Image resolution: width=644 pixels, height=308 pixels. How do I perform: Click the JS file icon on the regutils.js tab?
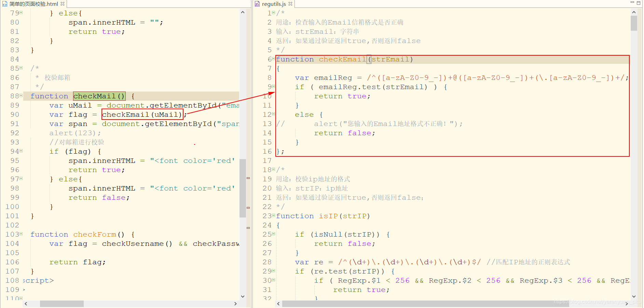click(x=257, y=4)
